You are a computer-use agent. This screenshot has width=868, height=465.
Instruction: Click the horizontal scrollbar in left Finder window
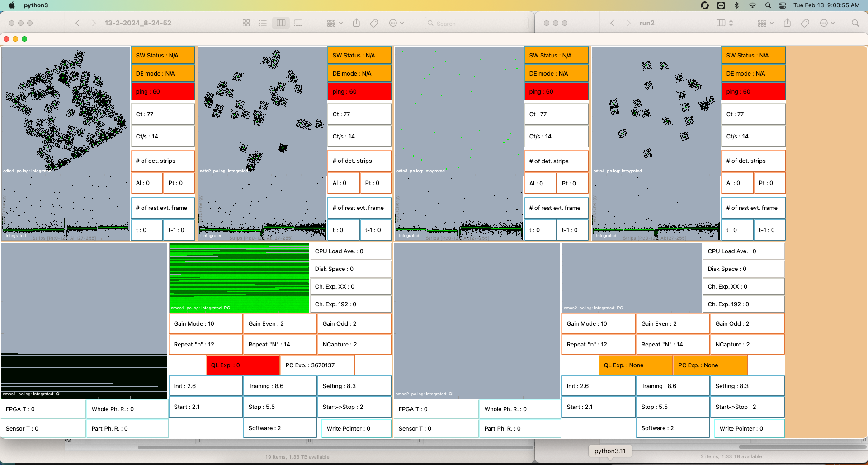335,447
